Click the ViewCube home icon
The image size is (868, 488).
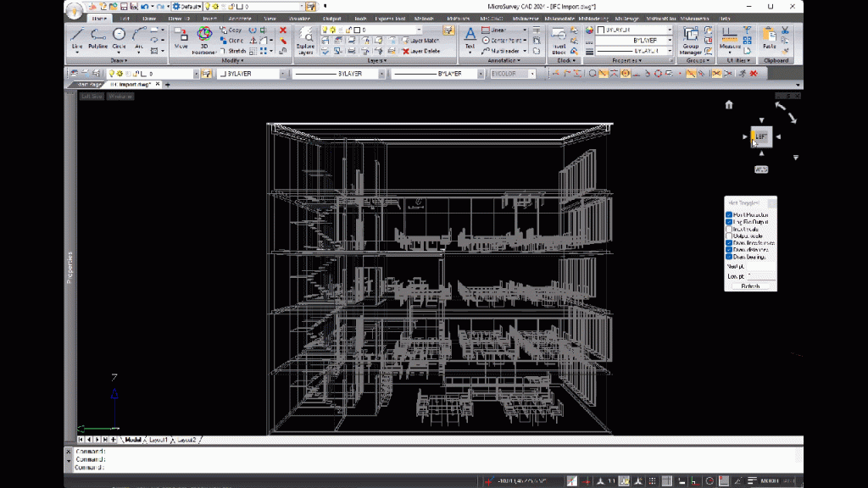coord(729,105)
